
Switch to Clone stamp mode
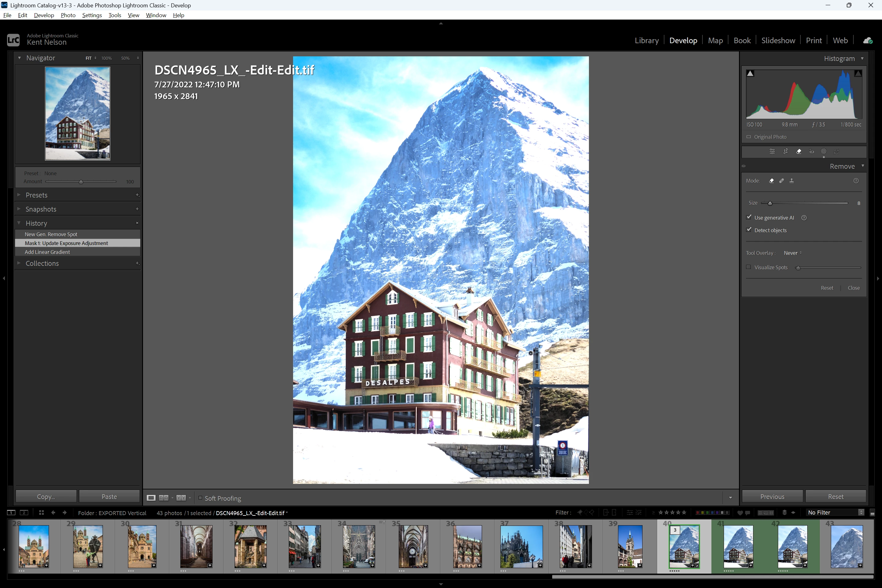792,181
